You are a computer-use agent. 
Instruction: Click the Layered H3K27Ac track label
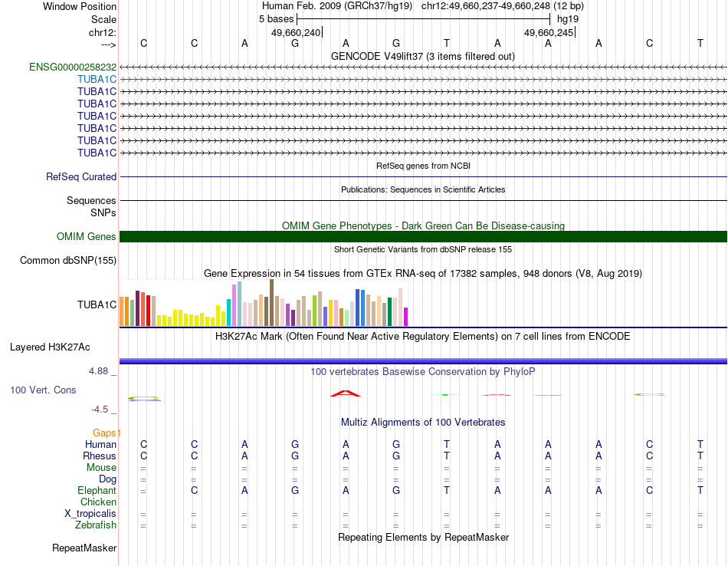pyautogui.click(x=50, y=347)
